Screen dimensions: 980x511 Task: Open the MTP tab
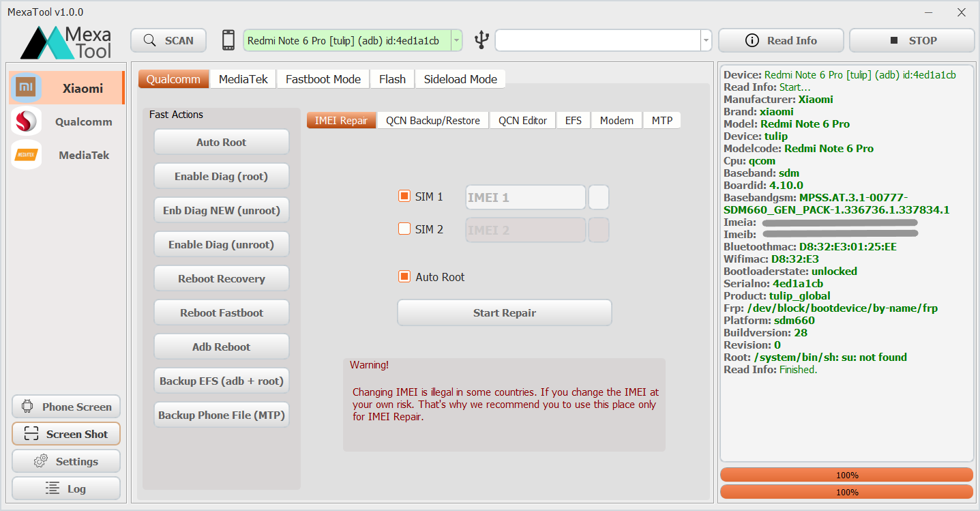[662, 121]
